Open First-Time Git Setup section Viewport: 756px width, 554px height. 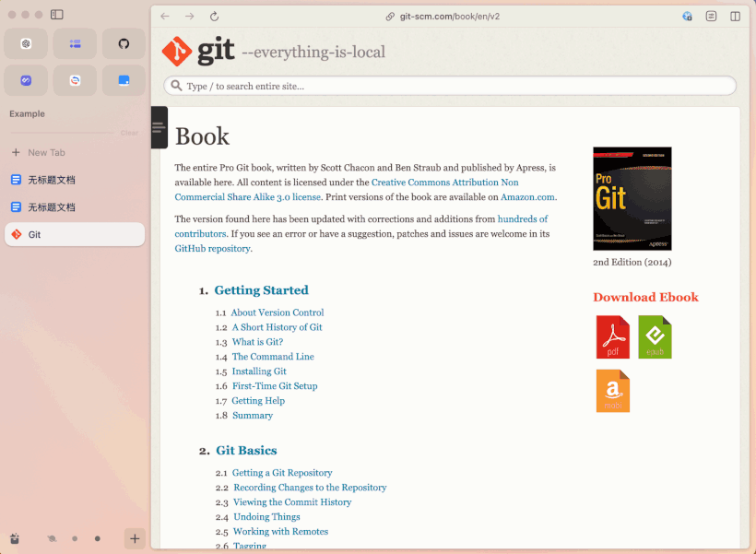275,385
